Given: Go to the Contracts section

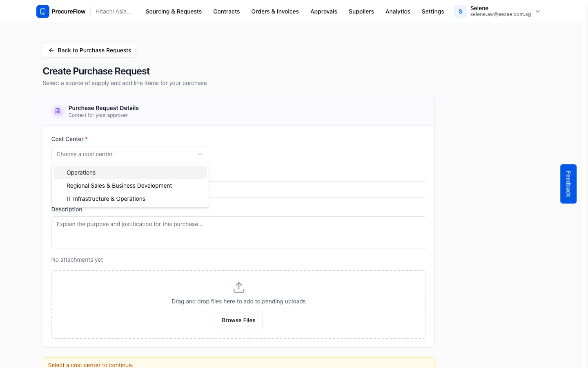Looking at the screenshot, I should [x=227, y=11].
